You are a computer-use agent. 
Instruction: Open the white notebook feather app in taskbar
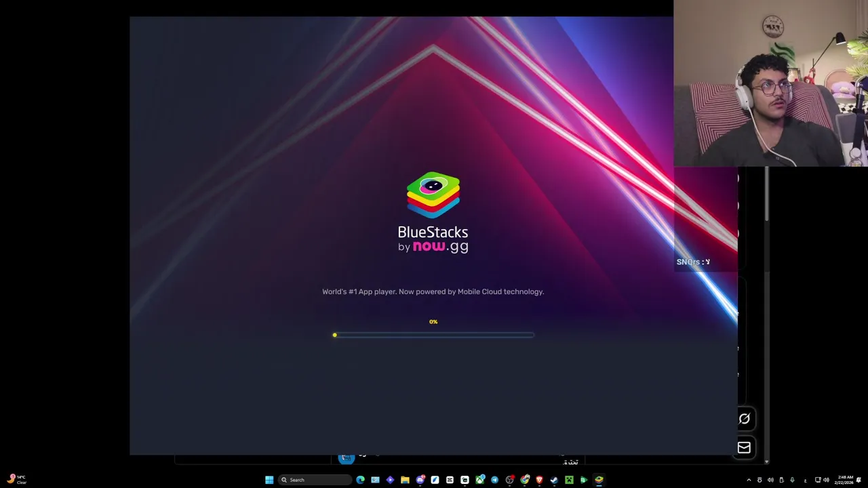[x=435, y=480]
